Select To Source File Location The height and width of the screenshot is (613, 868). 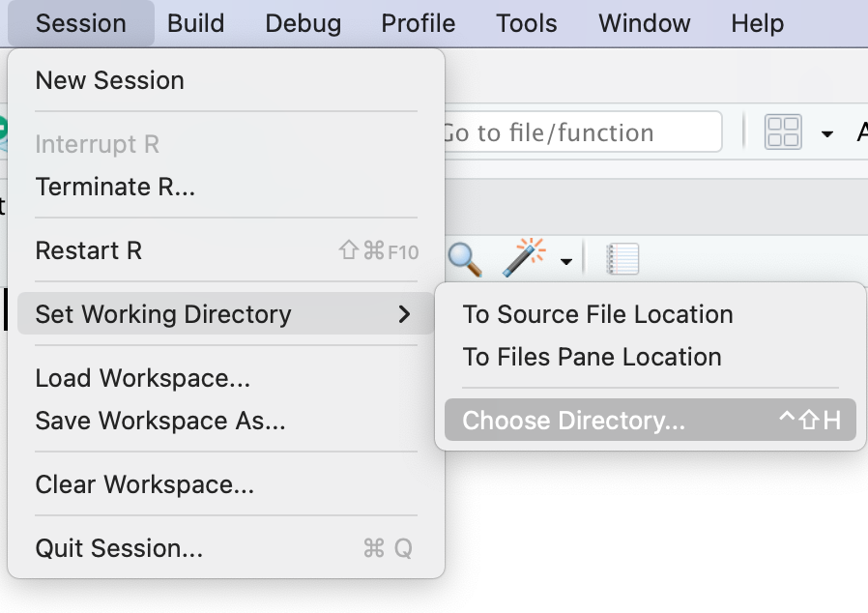tap(597, 314)
